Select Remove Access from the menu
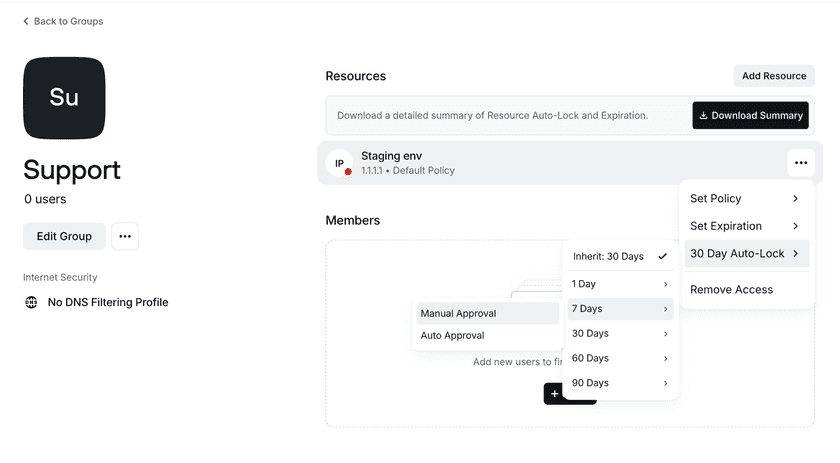 pos(731,290)
